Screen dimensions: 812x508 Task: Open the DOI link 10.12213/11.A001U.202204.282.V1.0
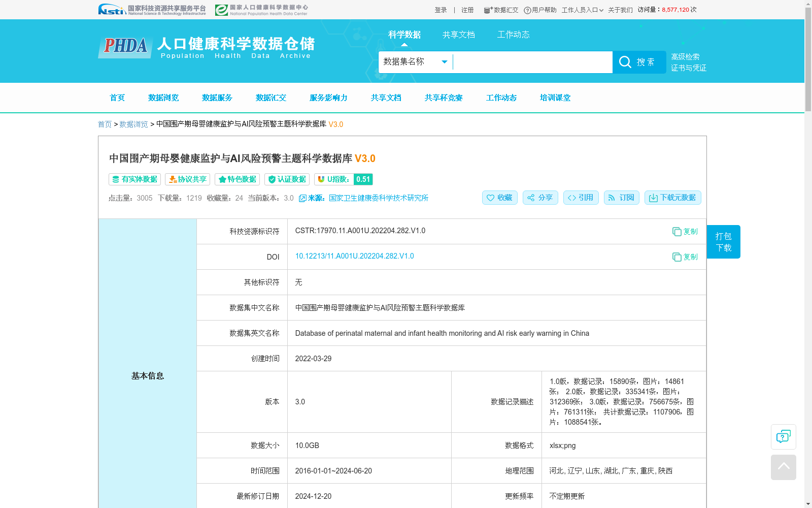click(x=354, y=256)
